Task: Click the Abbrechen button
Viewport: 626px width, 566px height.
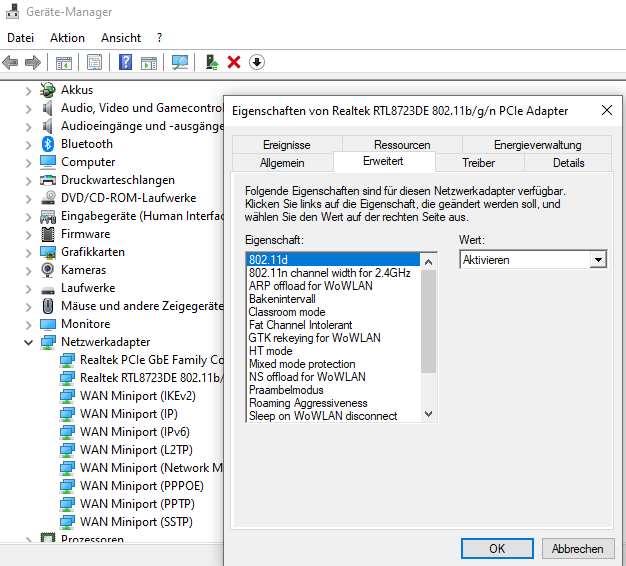Action: 577,549
